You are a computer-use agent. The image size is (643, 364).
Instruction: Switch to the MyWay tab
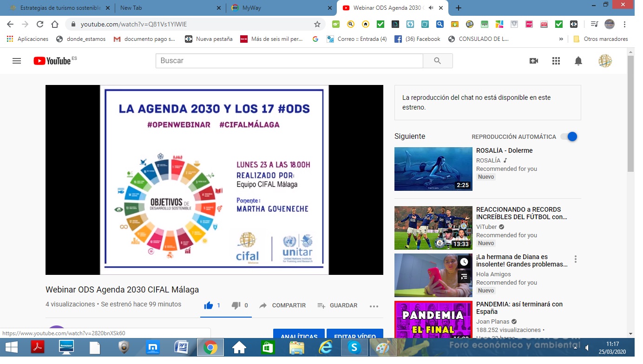click(x=282, y=8)
